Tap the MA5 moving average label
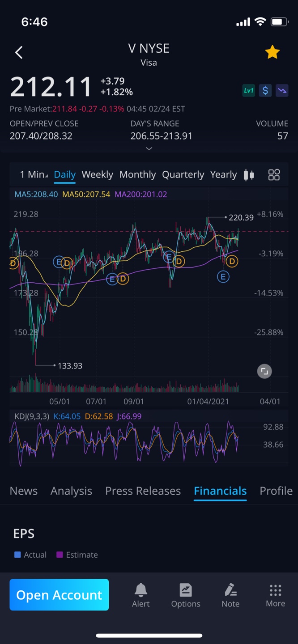Viewport: 298px width, 644px height. [36, 194]
